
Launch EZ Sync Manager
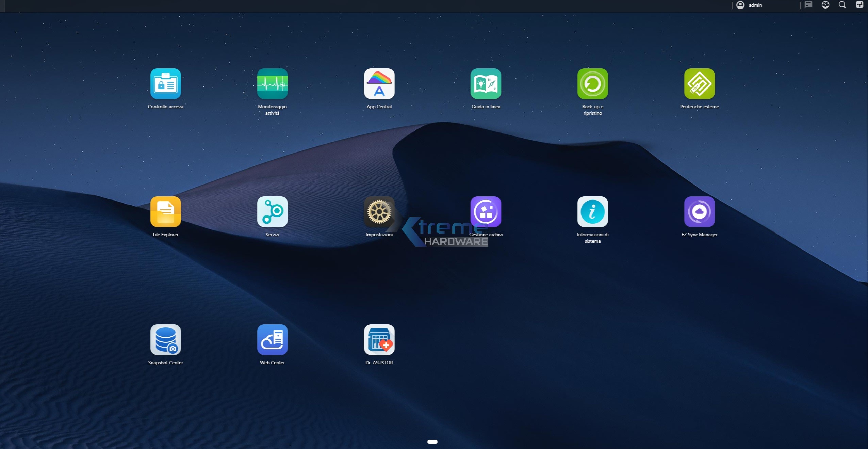pos(699,212)
